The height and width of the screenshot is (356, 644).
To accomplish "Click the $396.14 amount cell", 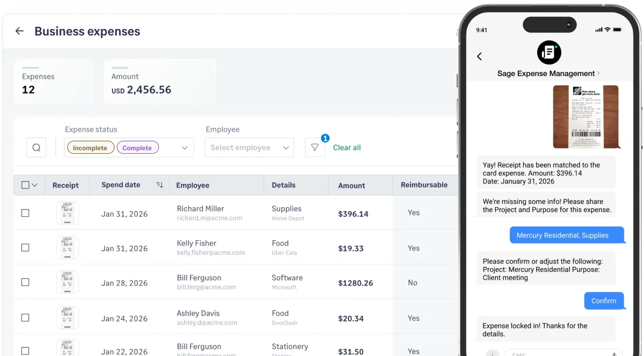I will (x=353, y=214).
